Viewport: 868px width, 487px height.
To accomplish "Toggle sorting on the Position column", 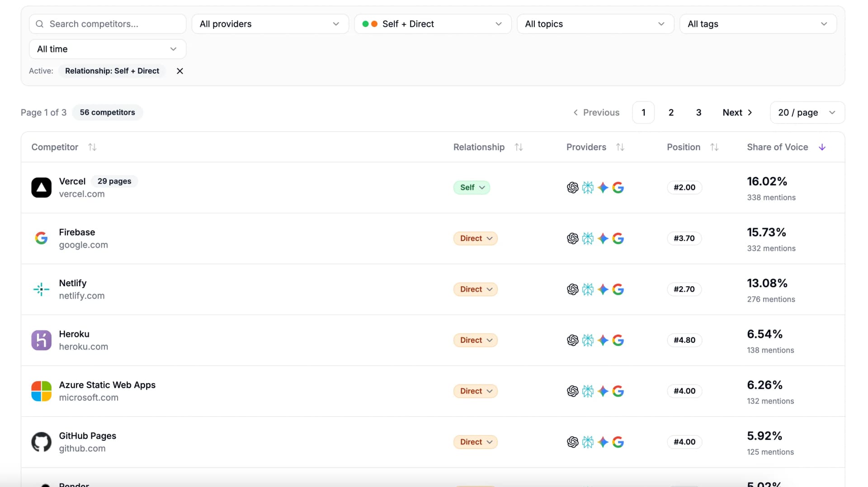I will coord(714,147).
